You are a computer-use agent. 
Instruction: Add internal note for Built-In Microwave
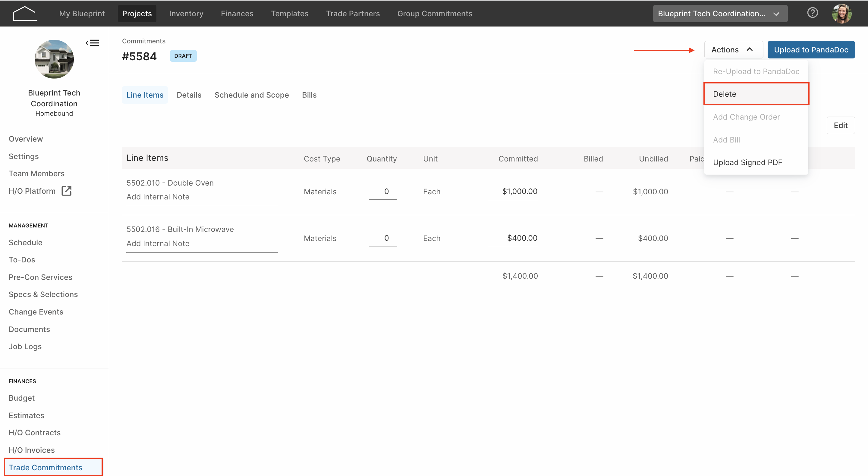point(202,243)
